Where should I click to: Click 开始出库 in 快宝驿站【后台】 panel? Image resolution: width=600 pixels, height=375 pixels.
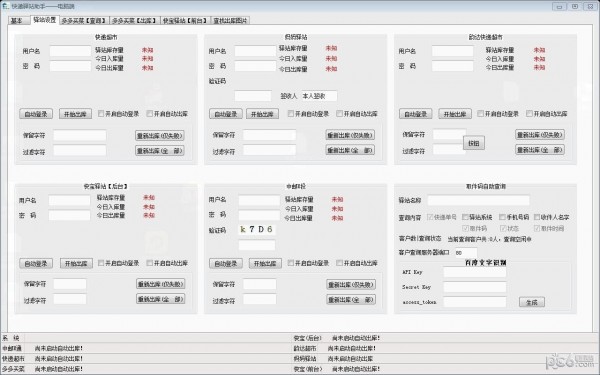tap(76, 263)
